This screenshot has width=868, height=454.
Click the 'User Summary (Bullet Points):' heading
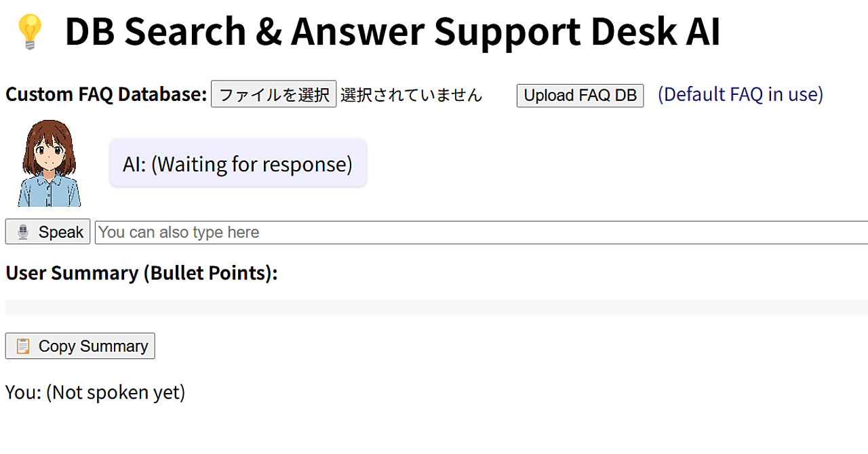point(142,272)
